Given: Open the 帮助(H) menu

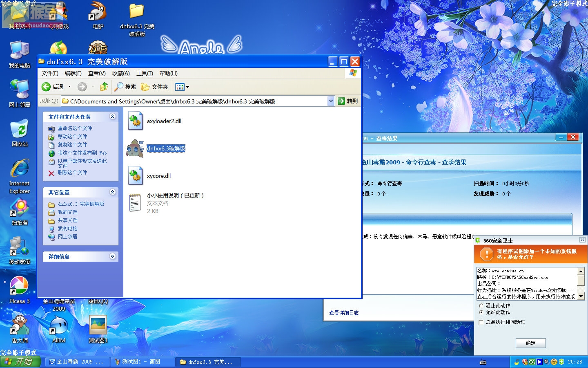Looking at the screenshot, I should tap(168, 73).
